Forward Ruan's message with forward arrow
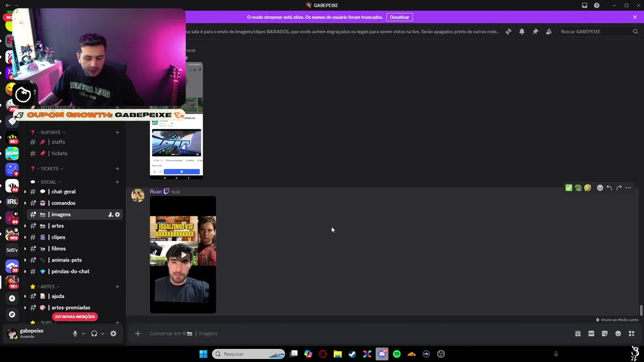 pos(619,188)
